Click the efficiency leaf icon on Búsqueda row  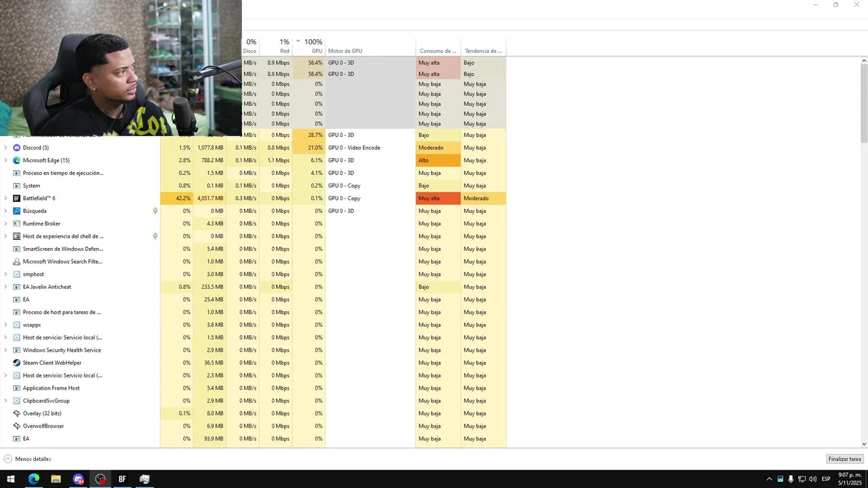[155, 211]
